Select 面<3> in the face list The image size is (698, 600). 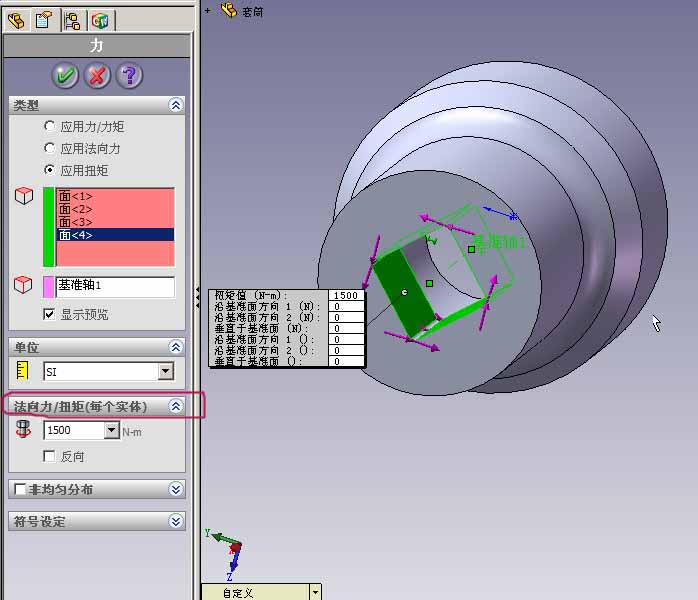(116, 222)
